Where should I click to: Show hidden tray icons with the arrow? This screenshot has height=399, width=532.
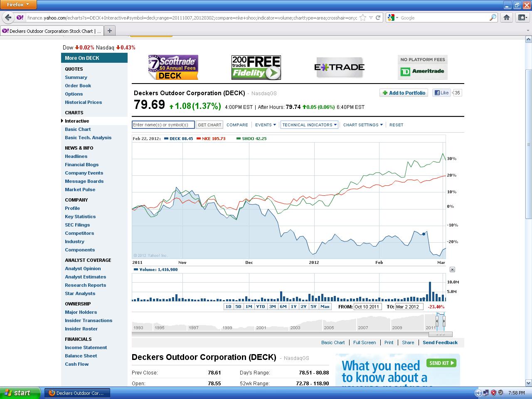coord(478,393)
